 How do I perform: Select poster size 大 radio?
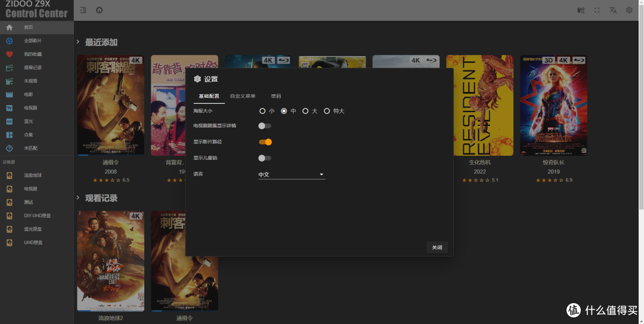click(305, 111)
